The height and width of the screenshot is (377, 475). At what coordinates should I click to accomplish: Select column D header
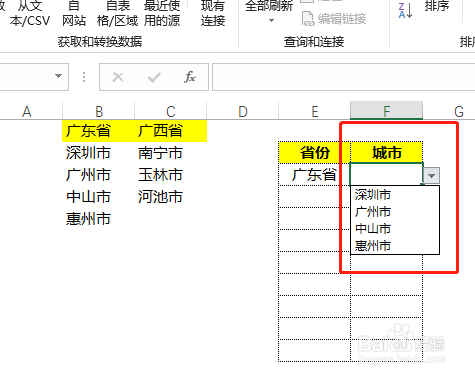[243, 111]
